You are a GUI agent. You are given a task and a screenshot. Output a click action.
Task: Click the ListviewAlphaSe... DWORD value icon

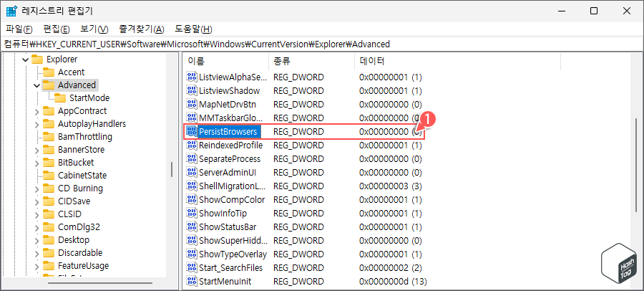click(192, 77)
